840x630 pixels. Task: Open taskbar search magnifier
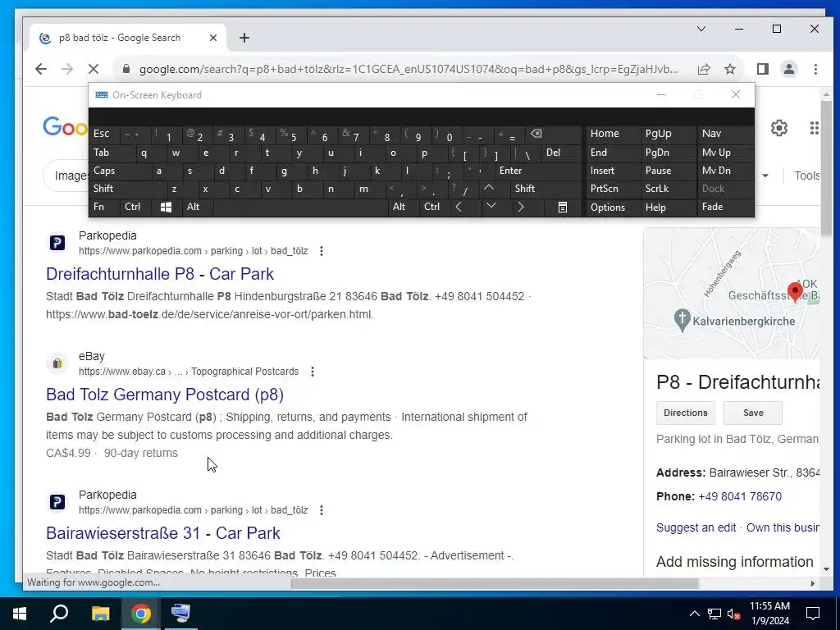[59, 613]
